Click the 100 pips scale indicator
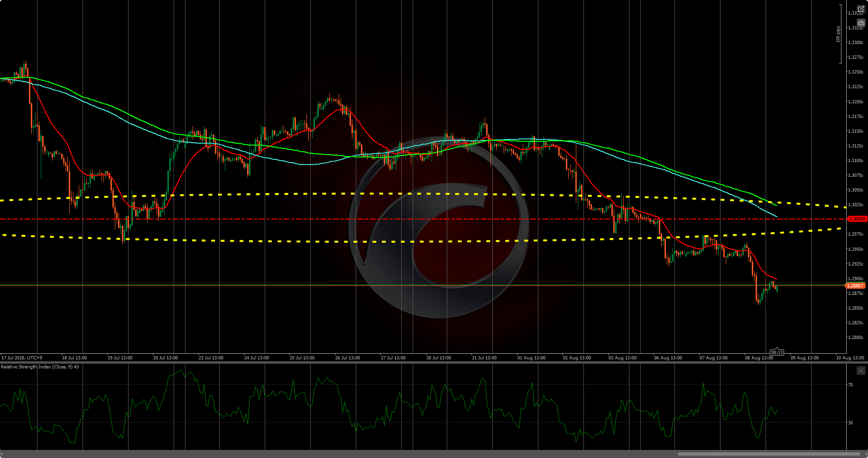This screenshot has width=868, height=458. click(x=838, y=34)
